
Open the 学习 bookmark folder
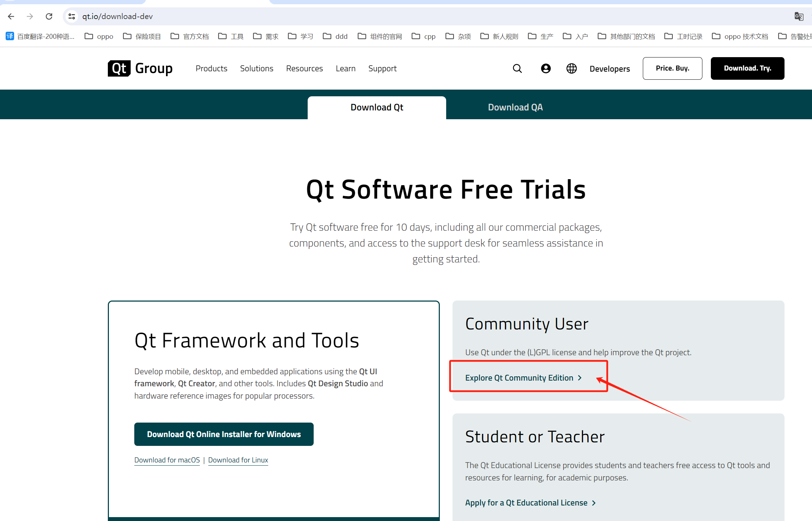[x=301, y=36]
